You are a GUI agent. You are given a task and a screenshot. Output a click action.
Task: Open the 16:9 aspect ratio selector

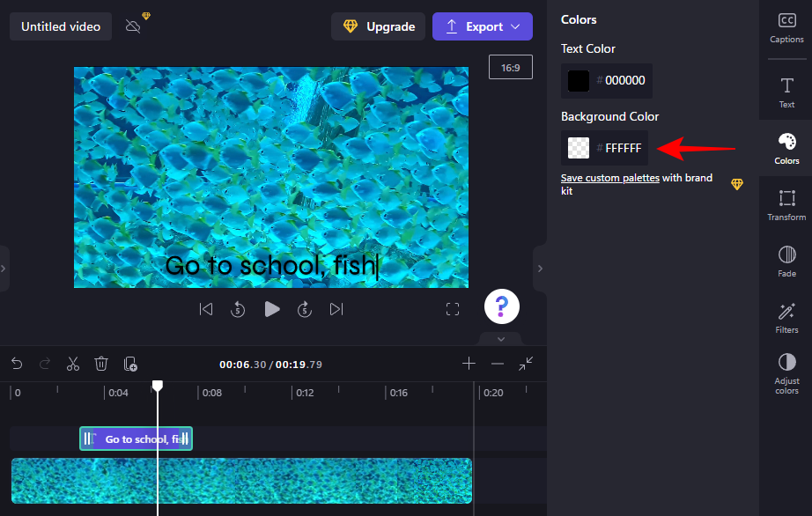tap(510, 67)
